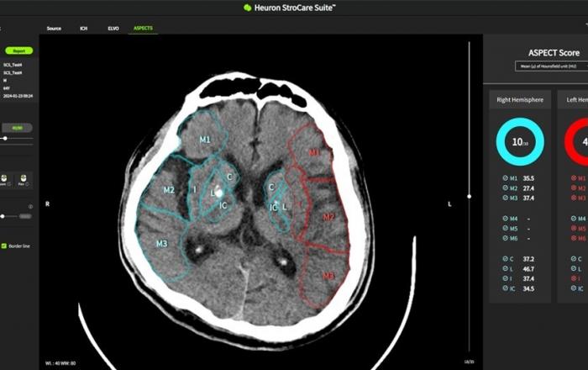Select the head icon left of Pan
The image size is (588, 370).
coord(4,178)
